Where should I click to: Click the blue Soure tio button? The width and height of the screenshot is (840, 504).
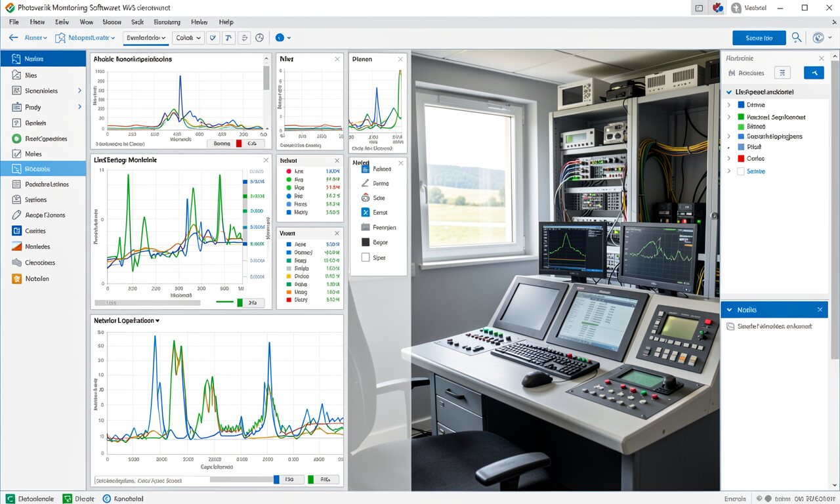click(x=759, y=38)
